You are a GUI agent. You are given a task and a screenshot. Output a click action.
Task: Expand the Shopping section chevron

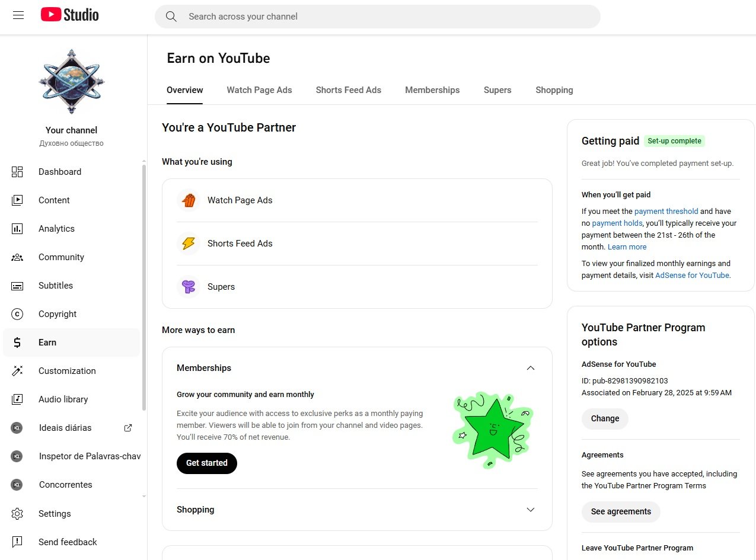[x=531, y=510]
